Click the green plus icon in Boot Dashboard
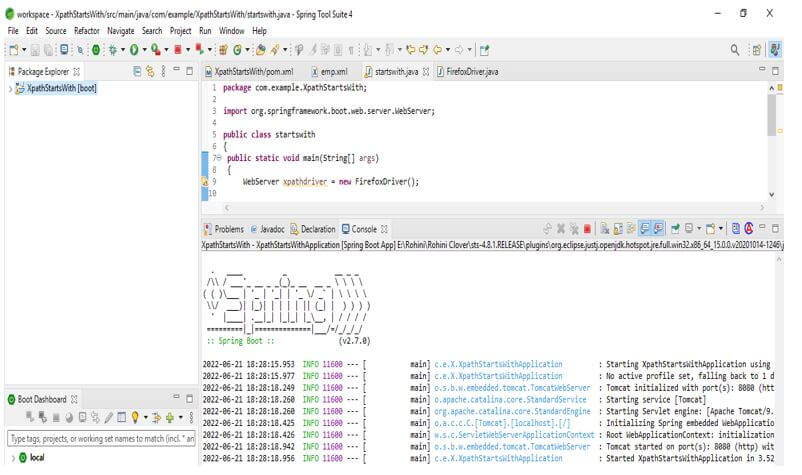This screenshot has width=802, height=475. point(170,418)
